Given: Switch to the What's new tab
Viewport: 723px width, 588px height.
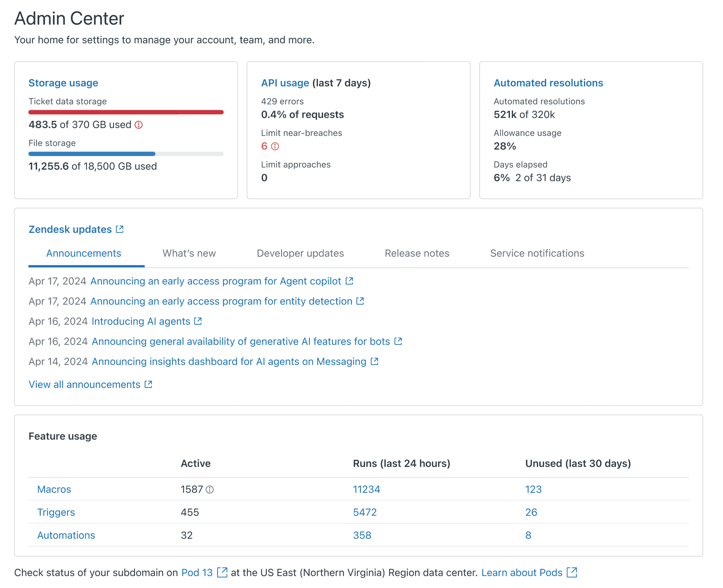Looking at the screenshot, I should point(189,253).
